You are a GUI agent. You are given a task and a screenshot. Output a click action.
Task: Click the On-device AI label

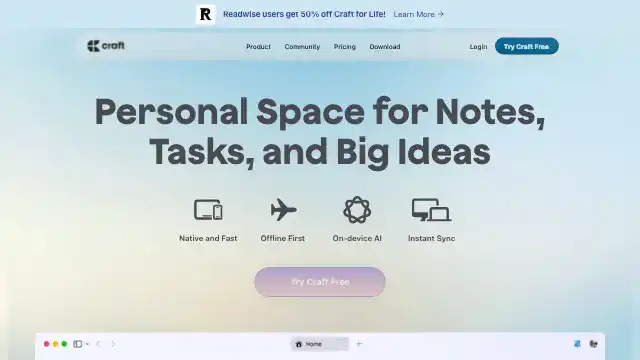click(x=357, y=238)
